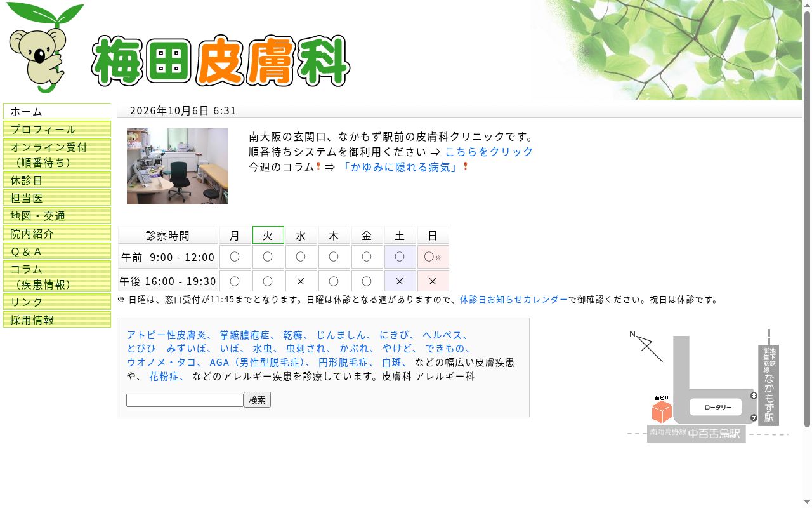Select the 火 day column header
Image resolution: width=812 pixels, height=508 pixels.
pyautogui.click(x=268, y=235)
